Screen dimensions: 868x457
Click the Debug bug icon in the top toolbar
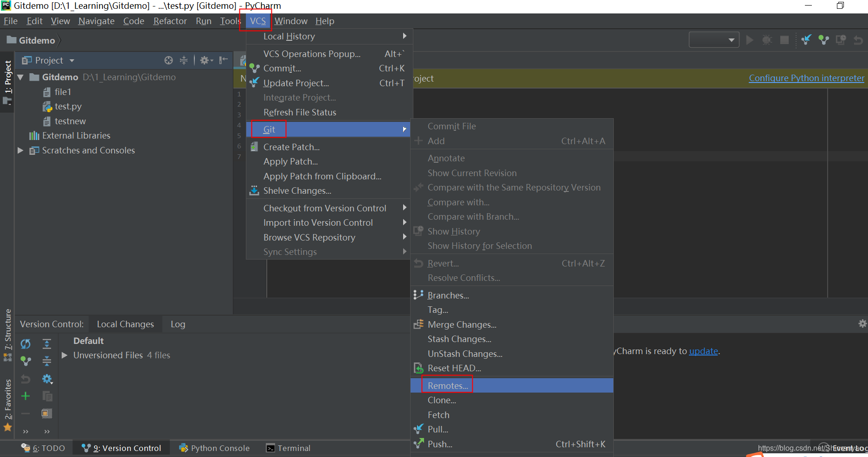tap(767, 40)
